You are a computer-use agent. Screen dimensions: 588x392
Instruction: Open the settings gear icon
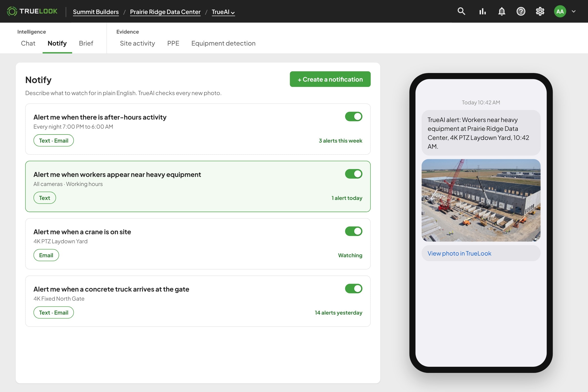(540, 12)
